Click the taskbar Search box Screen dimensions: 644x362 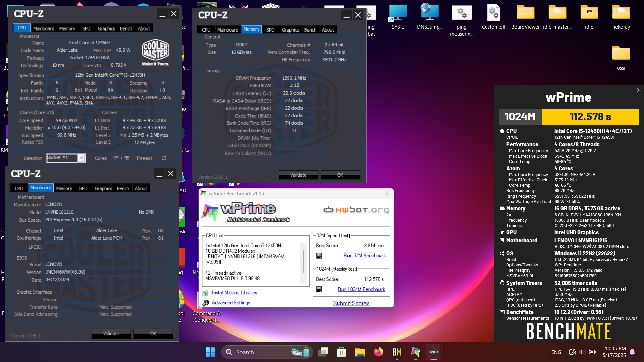click(x=267, y=352)
